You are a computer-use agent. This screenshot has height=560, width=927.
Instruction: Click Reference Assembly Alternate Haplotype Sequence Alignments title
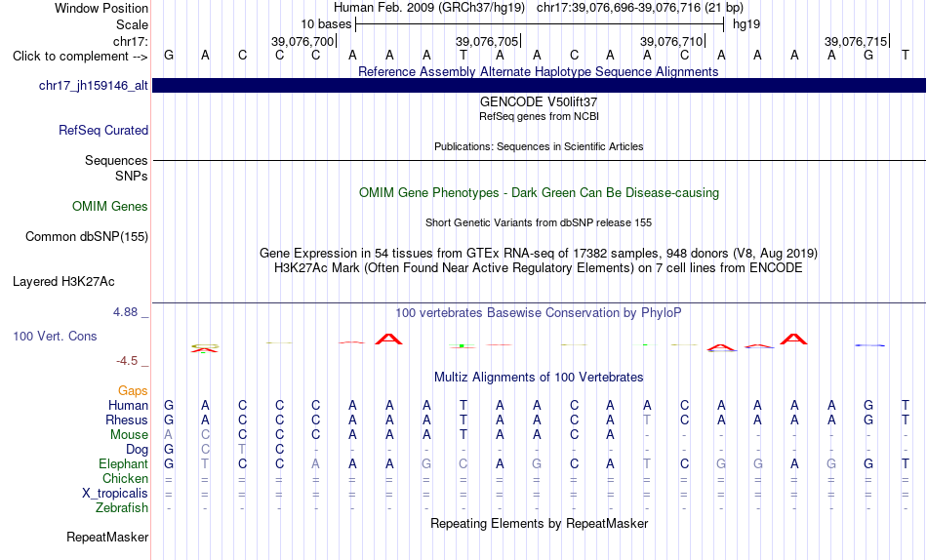tap(538, 71)
